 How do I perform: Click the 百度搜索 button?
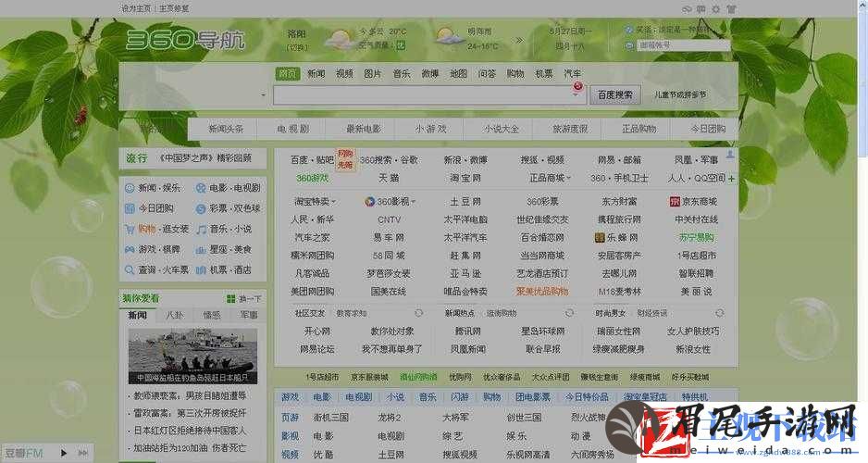pyautogui.click(x=615, y=95)
